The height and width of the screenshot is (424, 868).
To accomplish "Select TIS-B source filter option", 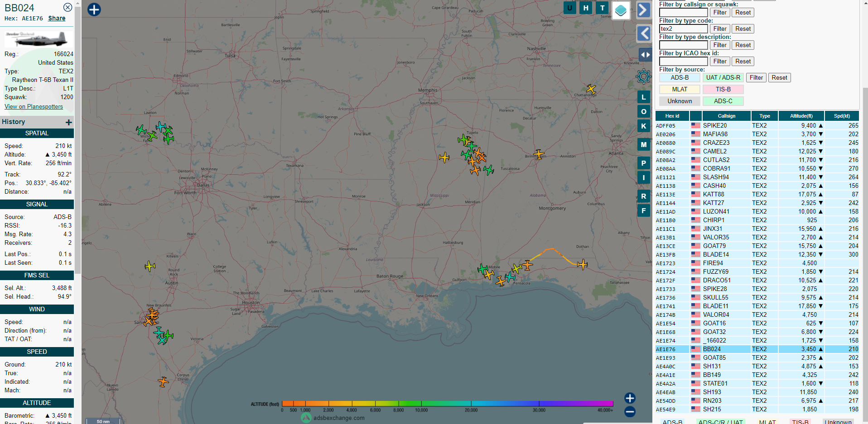I will (723, 90).
